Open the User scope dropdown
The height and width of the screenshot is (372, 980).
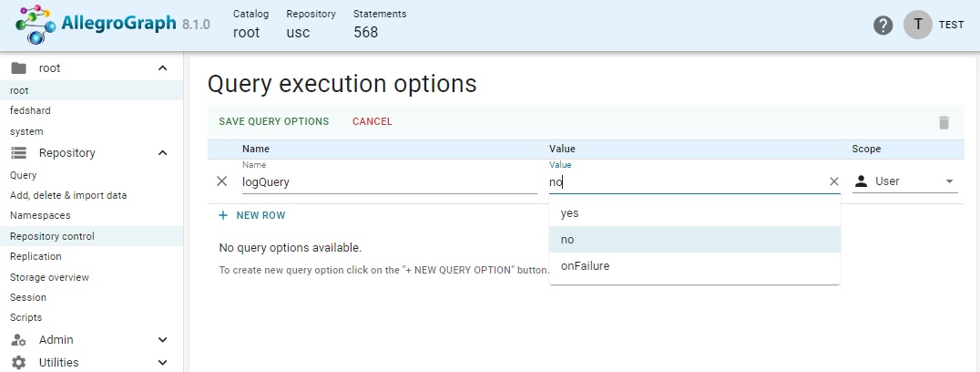(x=950, y=181)
